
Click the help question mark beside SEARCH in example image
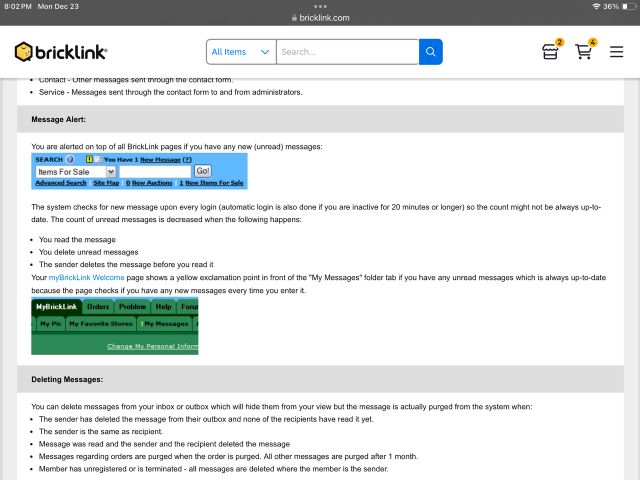tap(70, 159)
